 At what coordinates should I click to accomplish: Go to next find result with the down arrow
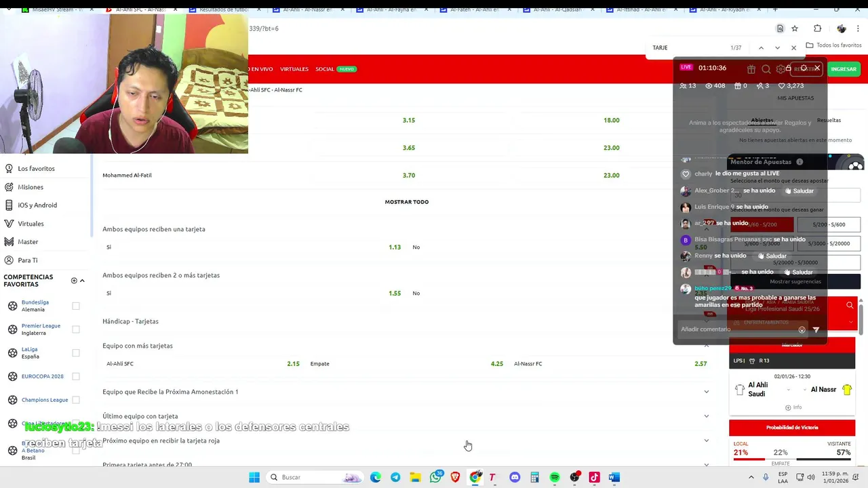pos(777,48)
